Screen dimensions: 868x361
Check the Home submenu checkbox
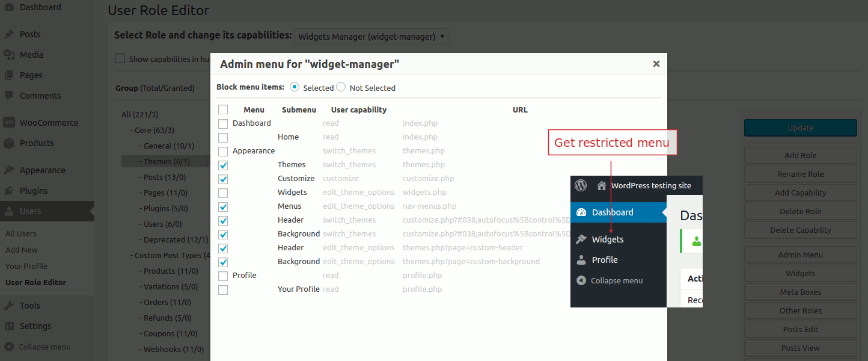[x=223, y=137]
